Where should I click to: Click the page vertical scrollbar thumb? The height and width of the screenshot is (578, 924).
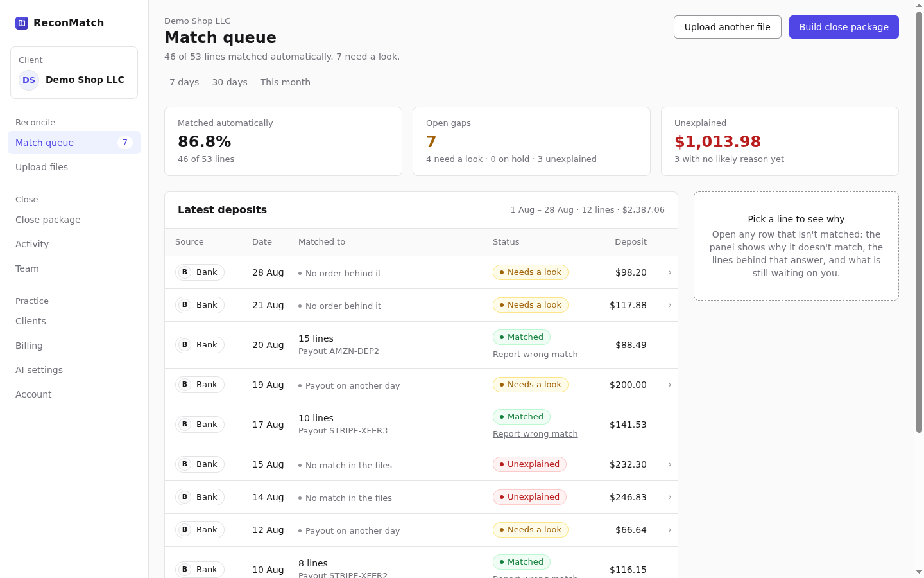point(919,222)
